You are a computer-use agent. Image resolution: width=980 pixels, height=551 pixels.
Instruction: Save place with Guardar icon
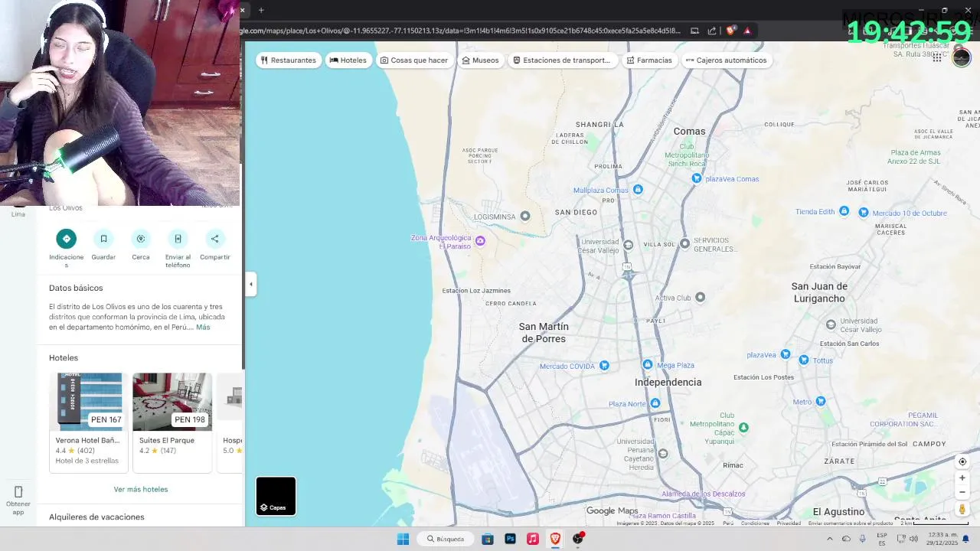point(103,239)
